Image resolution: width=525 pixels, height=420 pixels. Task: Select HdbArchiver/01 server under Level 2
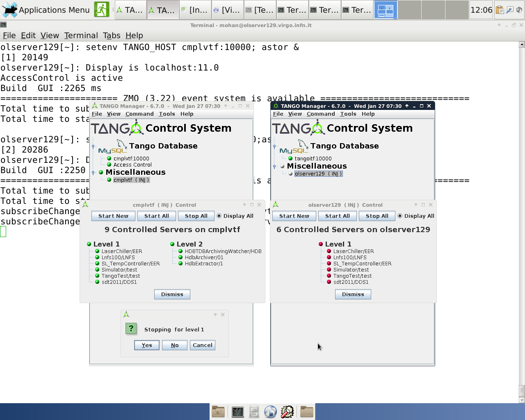click(204, 257)
